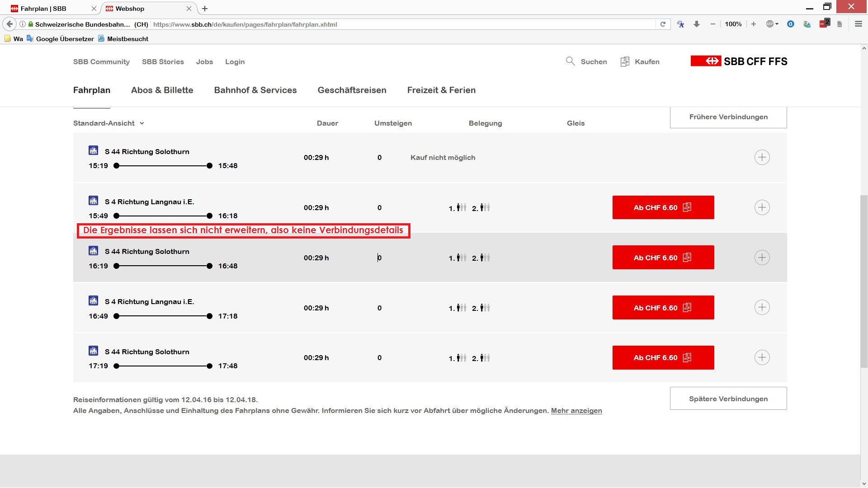Image resolution: width=868 pixels, height=488 pixels.
Task: Buy 15:49 ticket Ab CHF 6.60
Action: [663, 207]
